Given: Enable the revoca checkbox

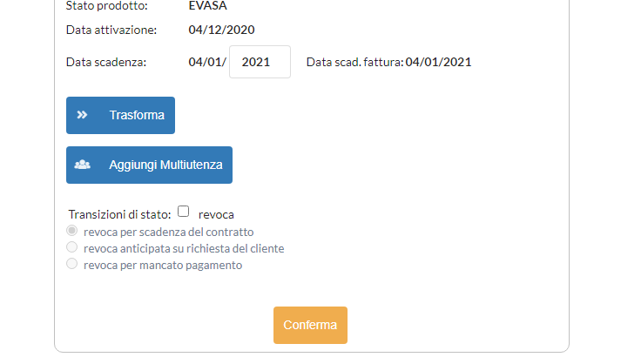Looking at the screenshot, I should click(x=184, y=212).
